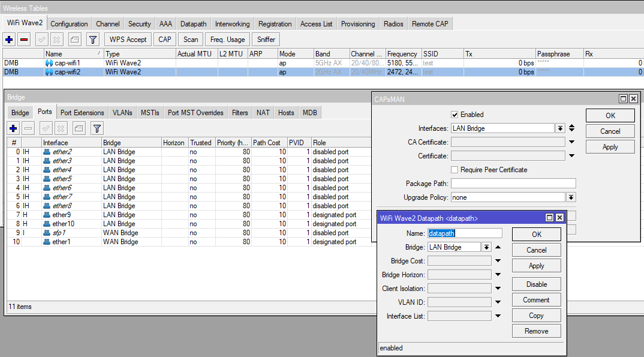644x357 pixels.
Task: Click the Interfaces up arrow stepper
Action: pos(571,125)
